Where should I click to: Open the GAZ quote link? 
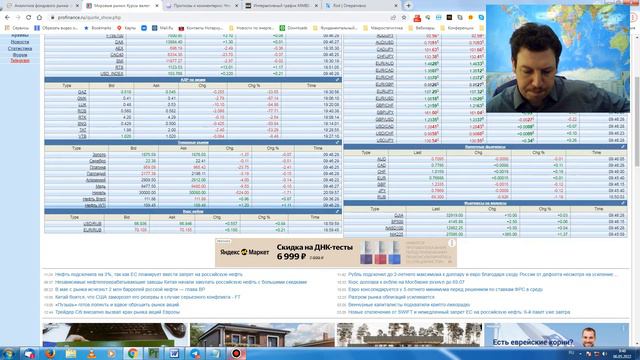82,92
